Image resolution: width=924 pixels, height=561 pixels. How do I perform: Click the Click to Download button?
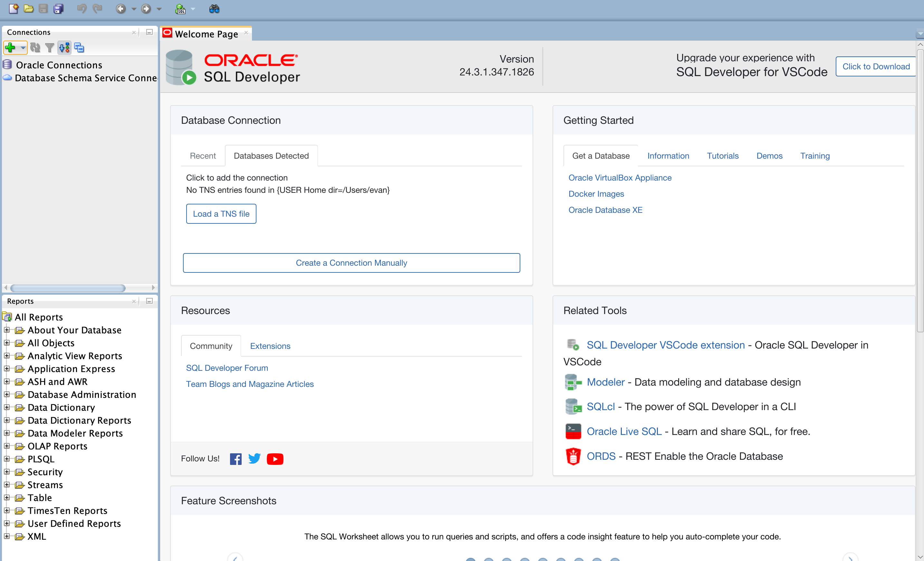pyautogui.click(x=876, y=66)
